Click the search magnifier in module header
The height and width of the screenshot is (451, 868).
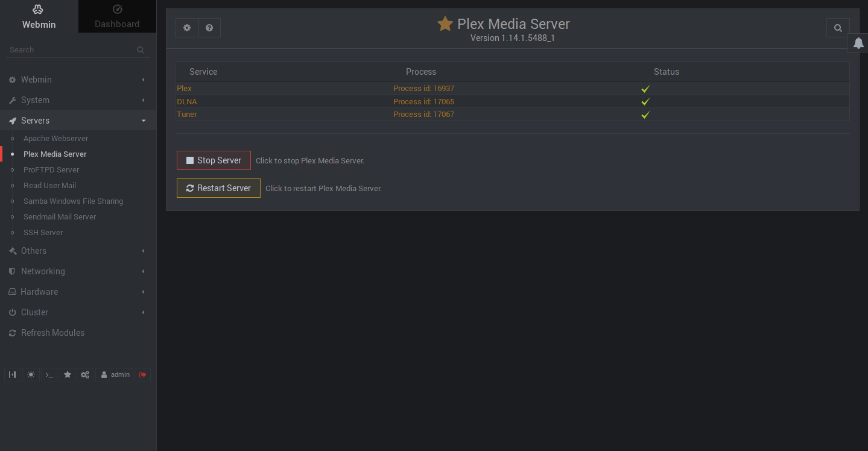838,28
